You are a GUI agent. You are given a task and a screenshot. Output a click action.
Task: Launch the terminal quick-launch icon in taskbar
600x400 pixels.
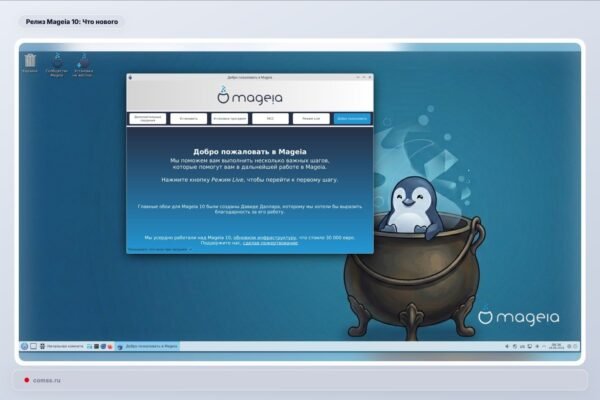(x=96, y=346)
